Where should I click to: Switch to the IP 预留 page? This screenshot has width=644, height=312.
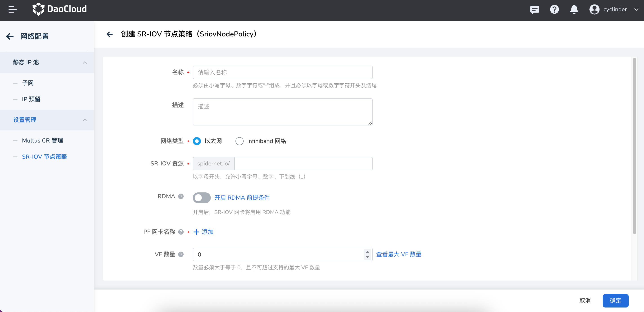(x=31, y=99)
